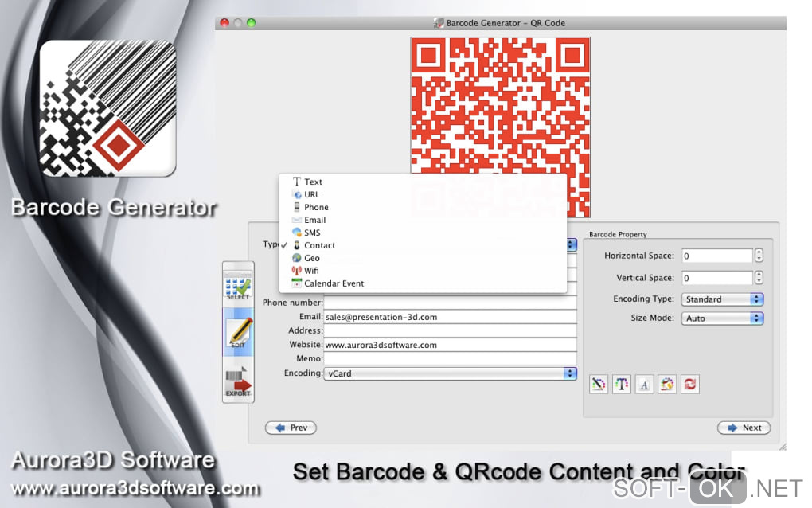Open the background fill color icon

[x=667, y=385]
